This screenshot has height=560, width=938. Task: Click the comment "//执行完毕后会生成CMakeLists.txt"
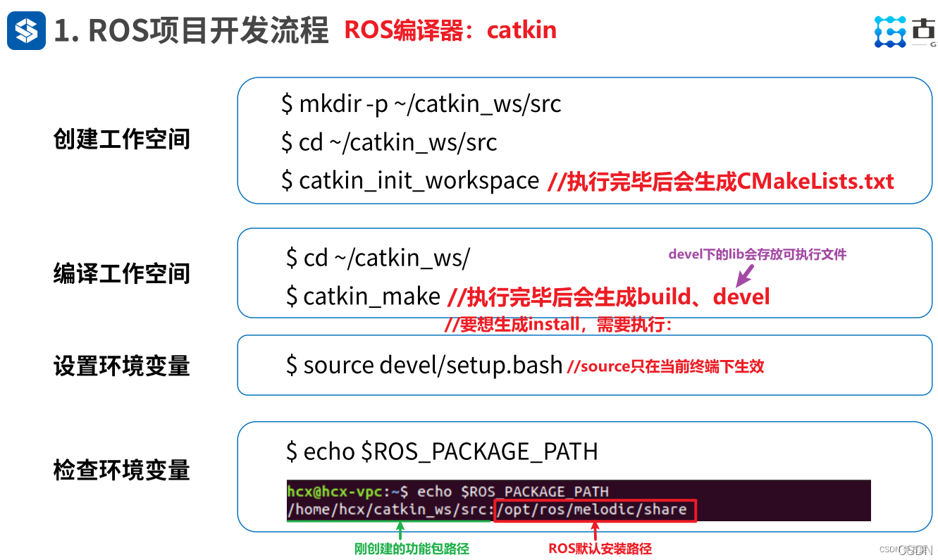click(x=721, y=181)
